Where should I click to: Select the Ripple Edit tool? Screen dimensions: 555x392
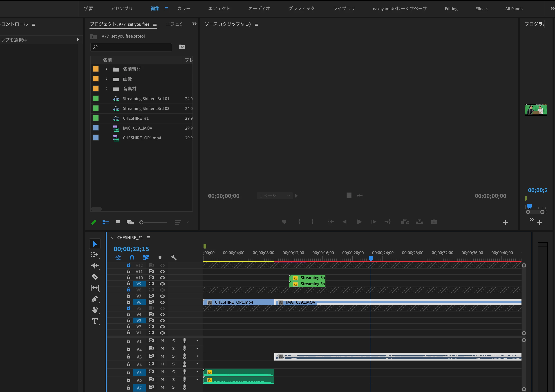pos(95,265)
